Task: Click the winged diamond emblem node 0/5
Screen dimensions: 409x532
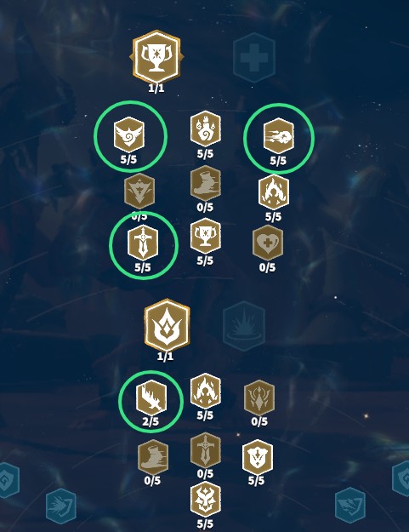Action: pos(259,398)
